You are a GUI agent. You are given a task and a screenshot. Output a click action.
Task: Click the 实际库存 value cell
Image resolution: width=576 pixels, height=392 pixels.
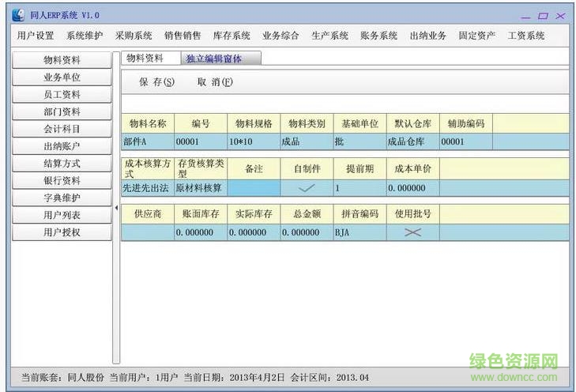point(254,232)
